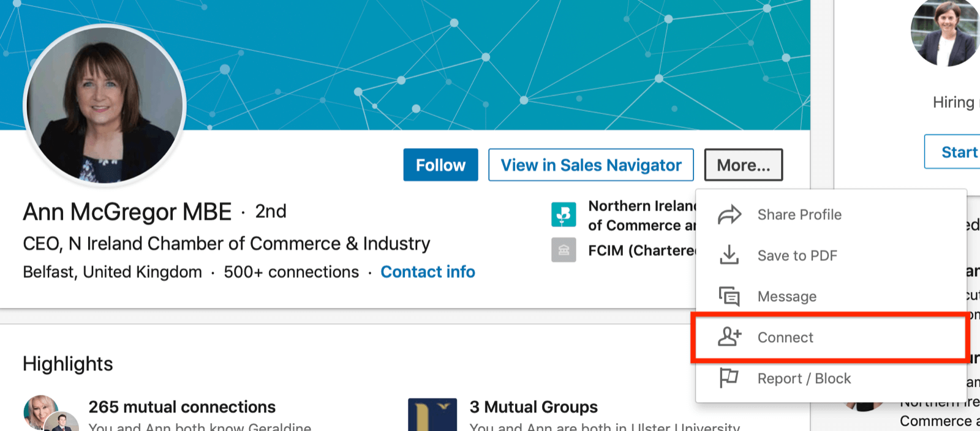This screenshot has height=431, width=980.
Task: Open the 265 mutual connections highlight
Action: coord(182,407)
